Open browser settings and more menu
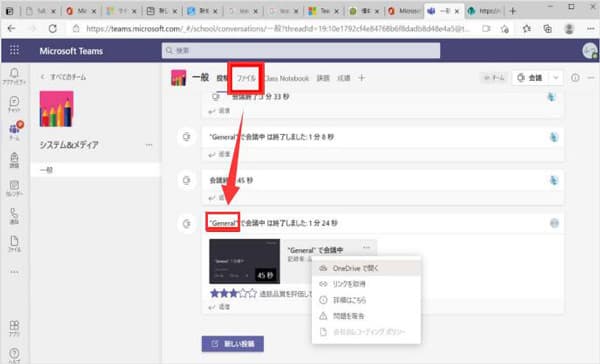The image size is (600, 364). click(x=590, y=29)
